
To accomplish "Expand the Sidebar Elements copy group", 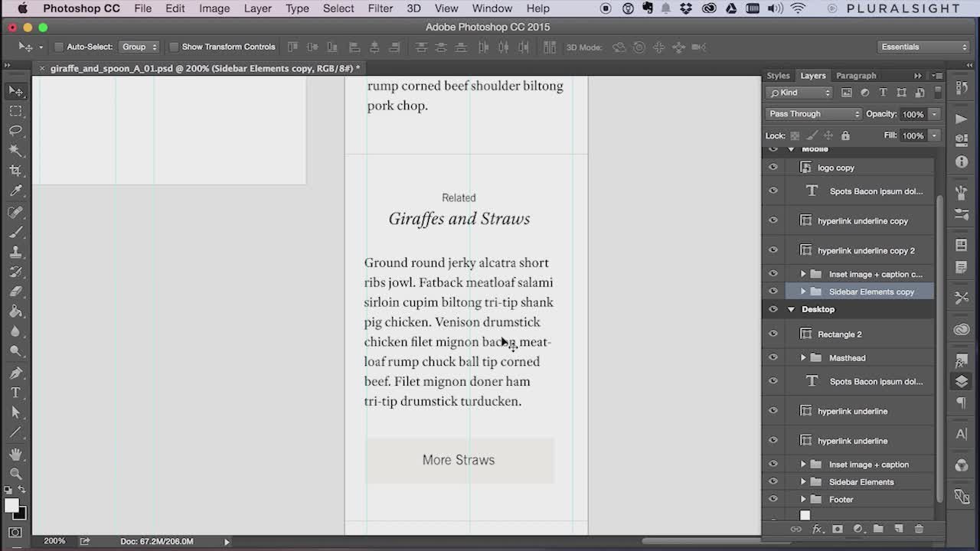I will pyautogui.click(x=803, y=292).
